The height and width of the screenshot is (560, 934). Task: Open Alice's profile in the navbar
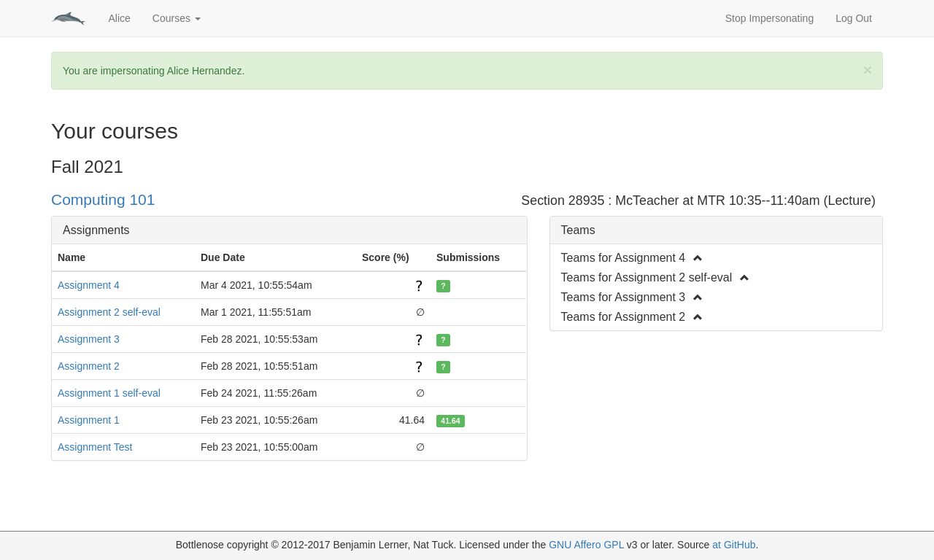[119, 18]
